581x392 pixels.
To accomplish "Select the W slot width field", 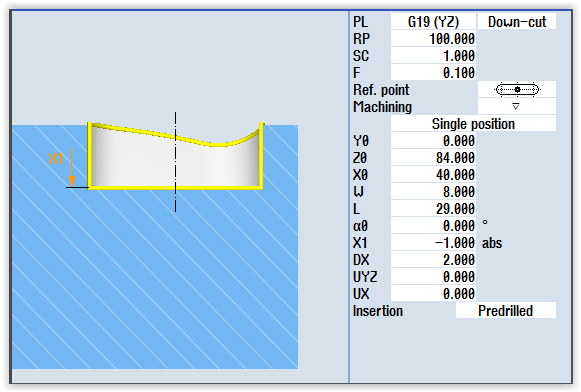I will point(433,192).
